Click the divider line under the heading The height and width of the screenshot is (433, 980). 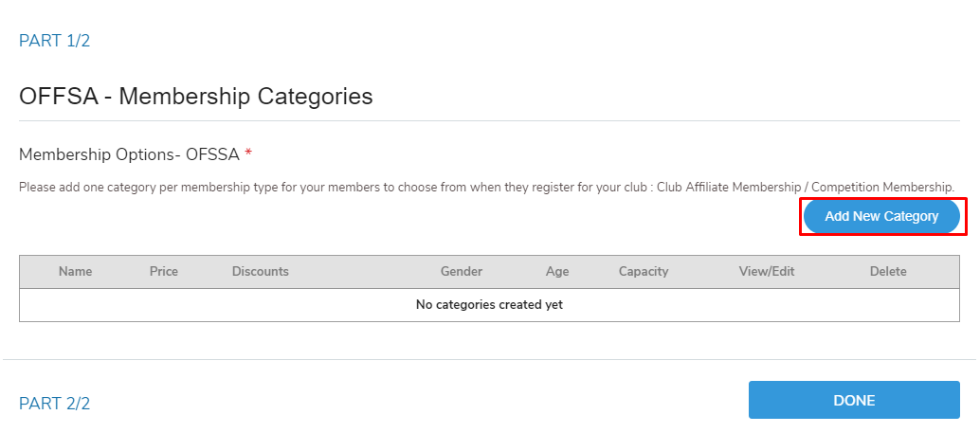(489, 121)
